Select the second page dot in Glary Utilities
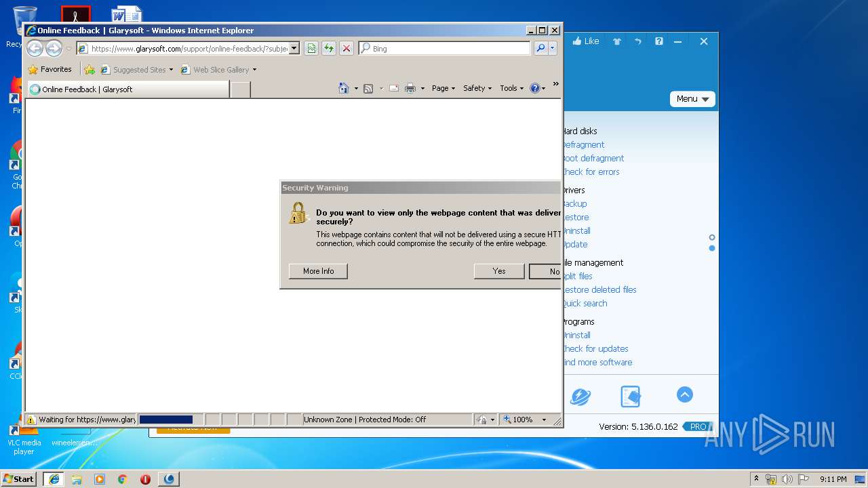The image size is (868, 488). pyautogui.click(x=712, y=248)
